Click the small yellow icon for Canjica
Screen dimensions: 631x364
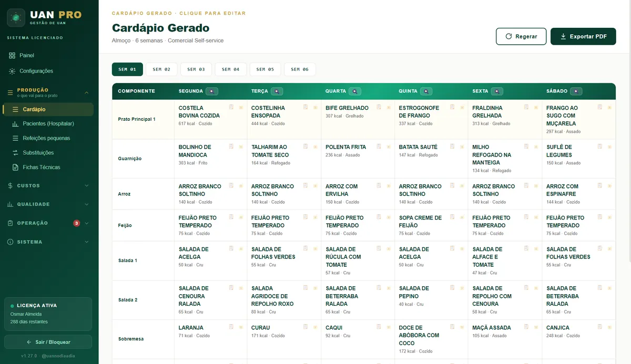(609, 327)
